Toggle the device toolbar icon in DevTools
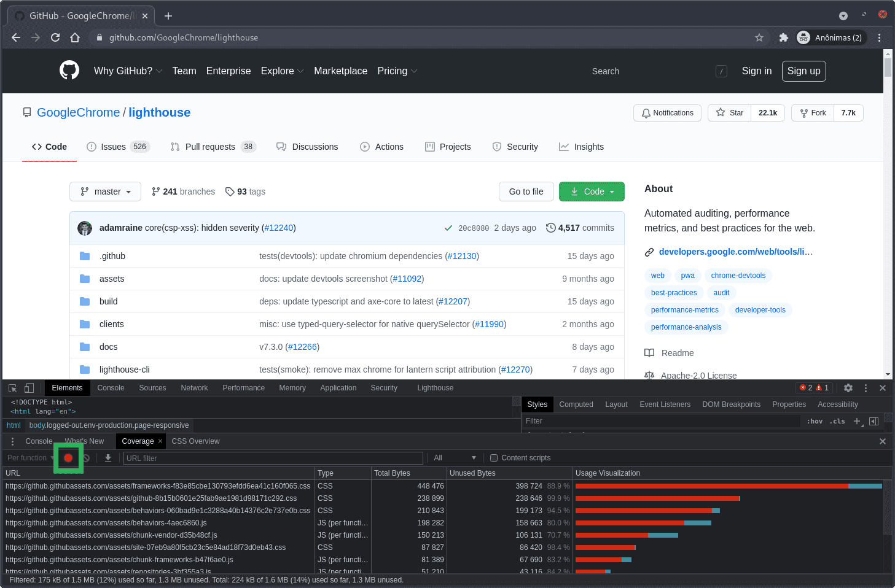The height and width of the screenshot is (588, 895). [29, 388]
